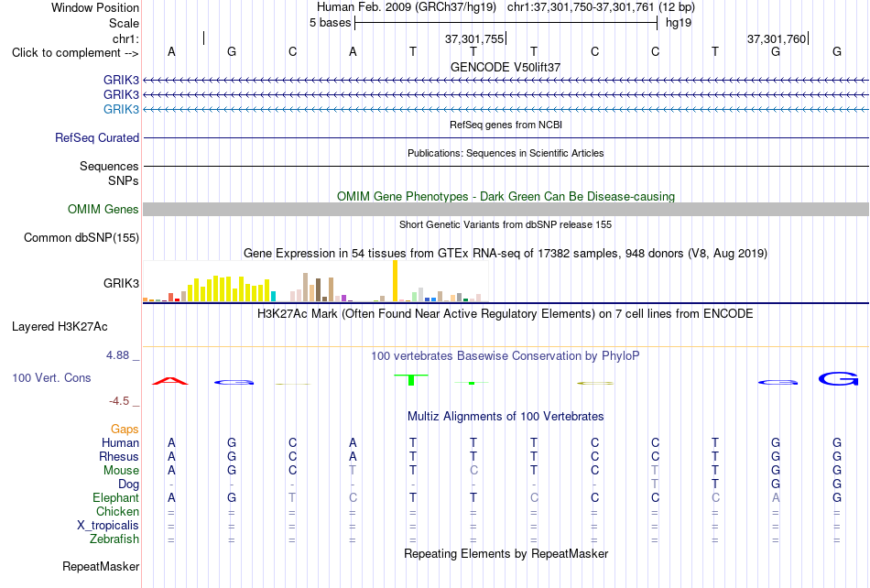Click the gray OMIM Genes item bar
The width and height of the screenshot is (870, 588).
(506, 209)
